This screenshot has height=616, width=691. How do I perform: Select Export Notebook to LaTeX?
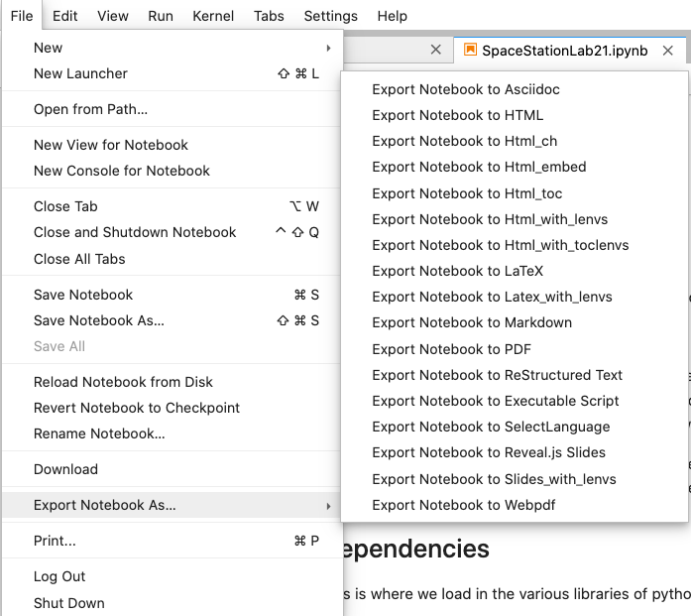pyautogui.click(x=457, y=271)
